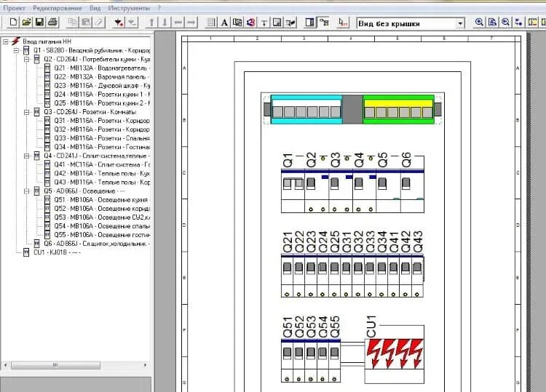Zoom out with the magnifier minus icon
This screenshot has width=546, height=392.
(506, 23)
